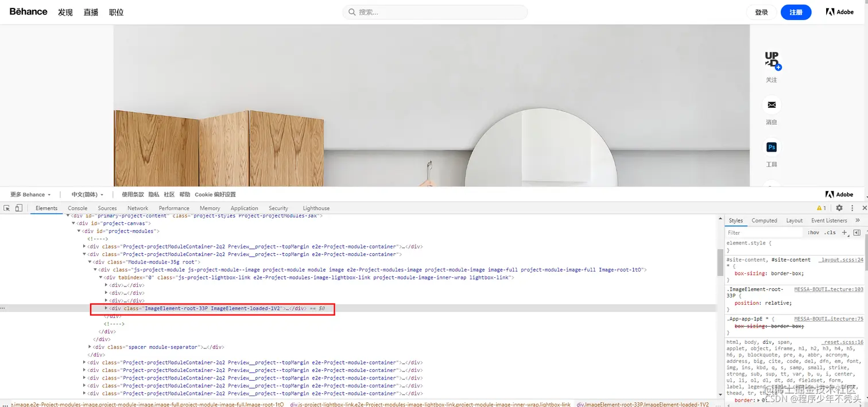The width and height of the screenshot is (868, 407).
Task: Click the 登录 login button
Action: (x=761, y=12)
